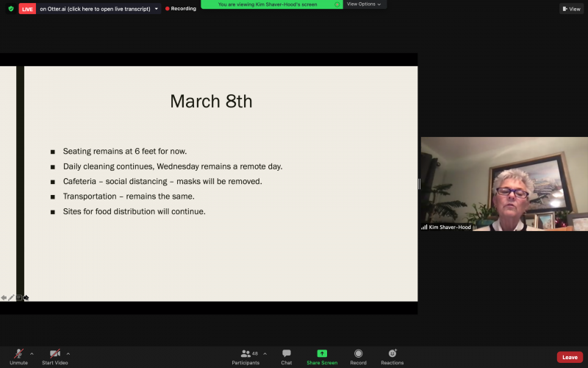Screen dimensions: 588x368
Task: Click the previous slide arrow in the presentation
Action: (x=4, y=298)
